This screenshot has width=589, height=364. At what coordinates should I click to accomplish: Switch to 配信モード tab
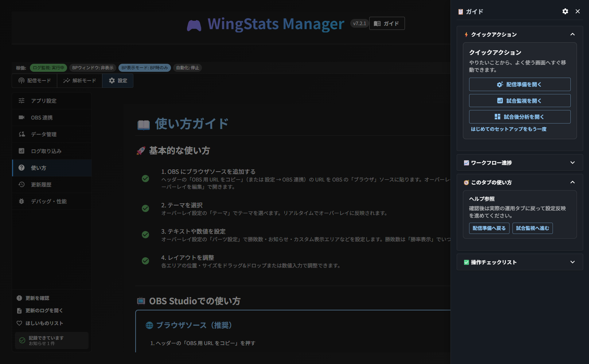tap(35, 81)
